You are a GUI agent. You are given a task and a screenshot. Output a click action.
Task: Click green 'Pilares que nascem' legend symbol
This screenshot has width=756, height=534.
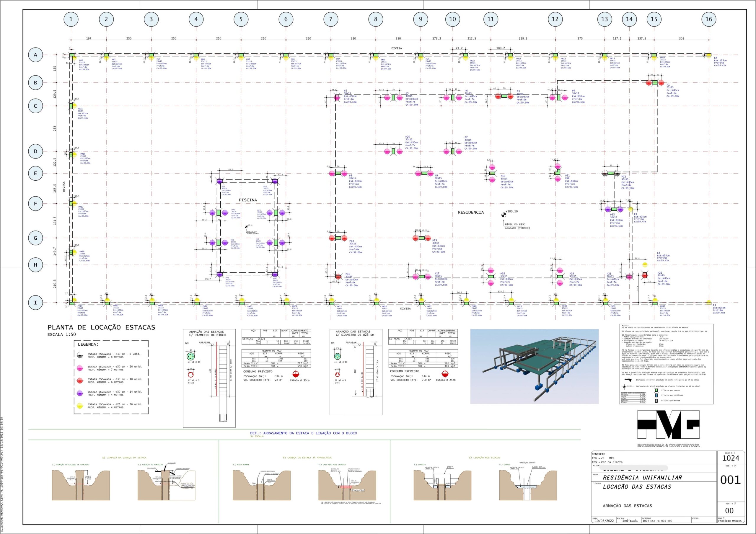click(x=656, y=390)
